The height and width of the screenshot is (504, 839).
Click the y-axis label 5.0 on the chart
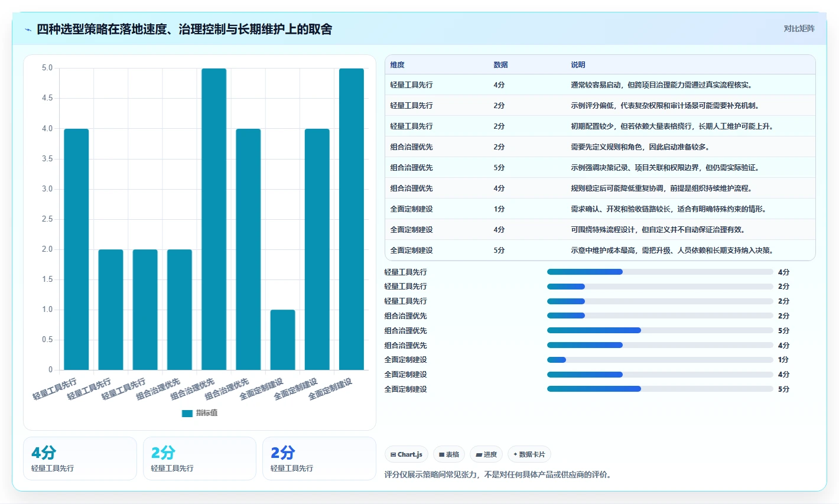pos(47,68)
